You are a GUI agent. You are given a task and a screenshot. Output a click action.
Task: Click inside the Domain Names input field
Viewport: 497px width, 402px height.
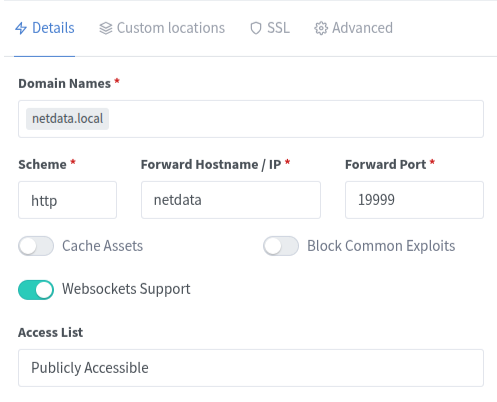tap(251, 119)
